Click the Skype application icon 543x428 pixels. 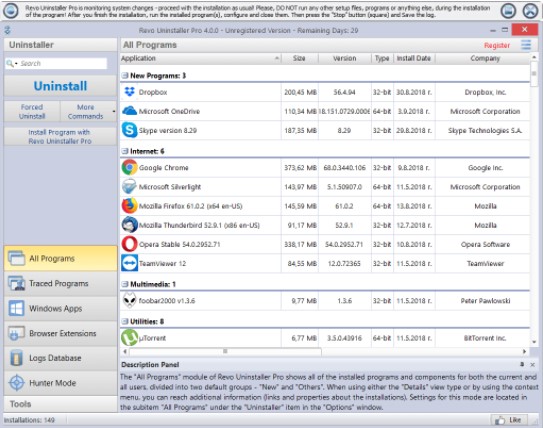click(130, 130)
